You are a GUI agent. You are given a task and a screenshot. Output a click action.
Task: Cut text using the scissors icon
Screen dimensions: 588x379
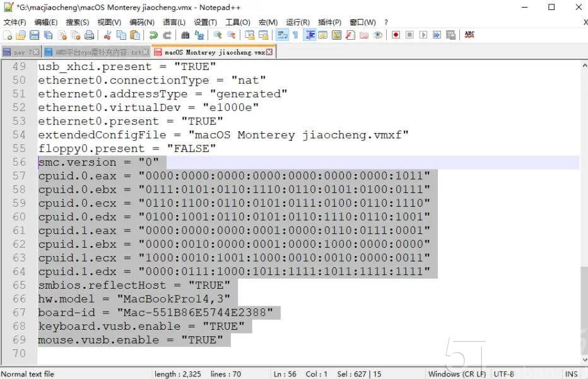pyautogui.click(x=107, y=35)
